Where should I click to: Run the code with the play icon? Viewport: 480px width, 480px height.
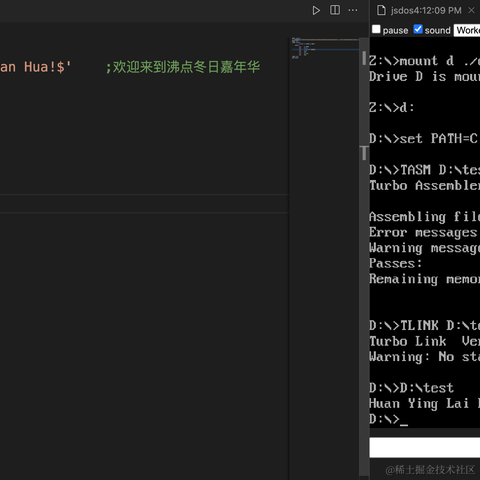tap(316, 10)
